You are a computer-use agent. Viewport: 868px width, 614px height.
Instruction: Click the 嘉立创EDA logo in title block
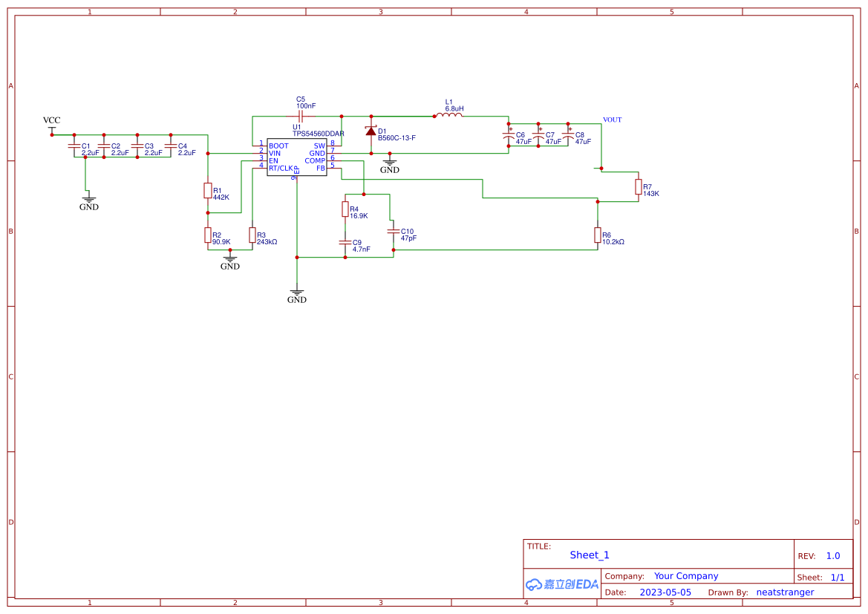[561, 584]
